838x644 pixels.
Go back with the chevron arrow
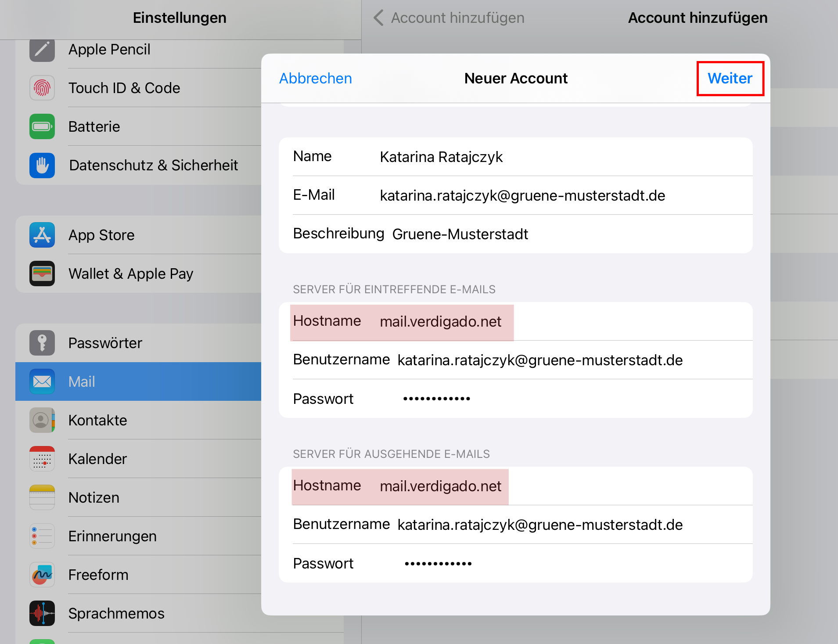(378, 18)
